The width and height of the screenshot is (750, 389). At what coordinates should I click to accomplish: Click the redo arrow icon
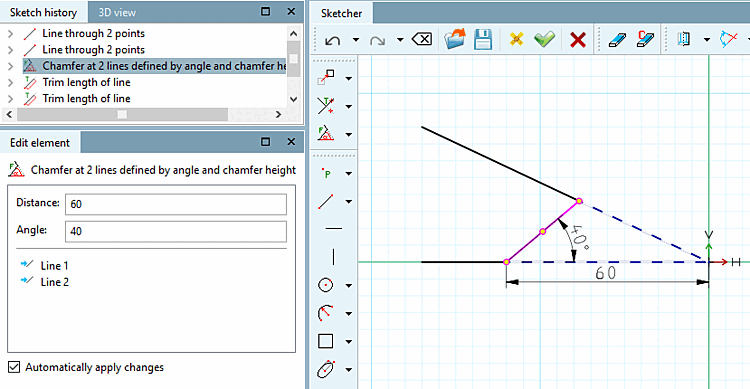pyautogui.click(x=377, y=40)
